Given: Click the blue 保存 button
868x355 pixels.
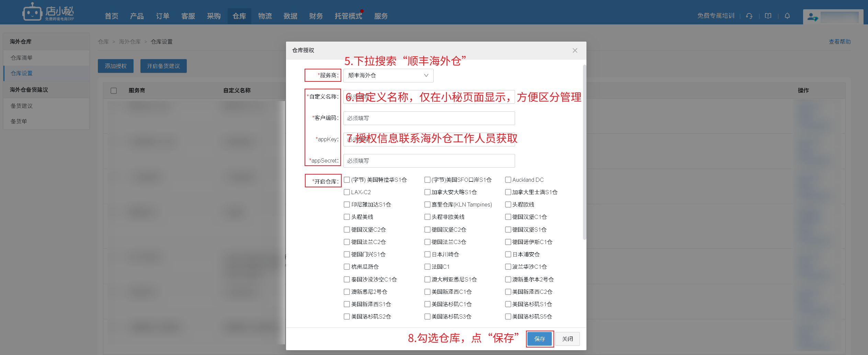Looking at the screenshot, I should (539, 339).
